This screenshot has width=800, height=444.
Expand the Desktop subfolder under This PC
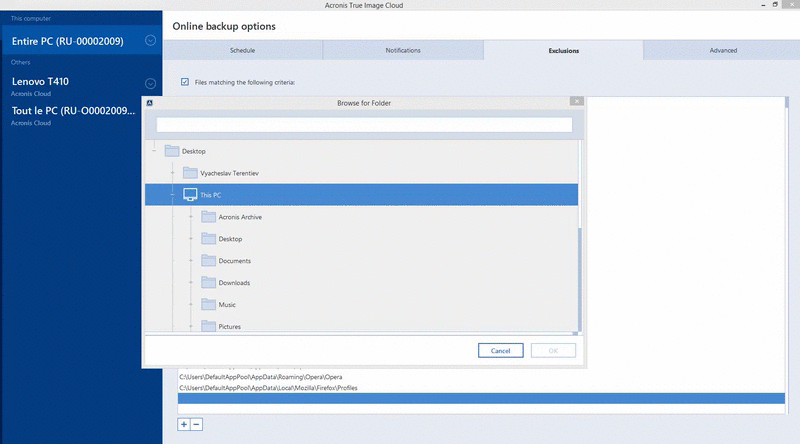[x=191, y=239]
